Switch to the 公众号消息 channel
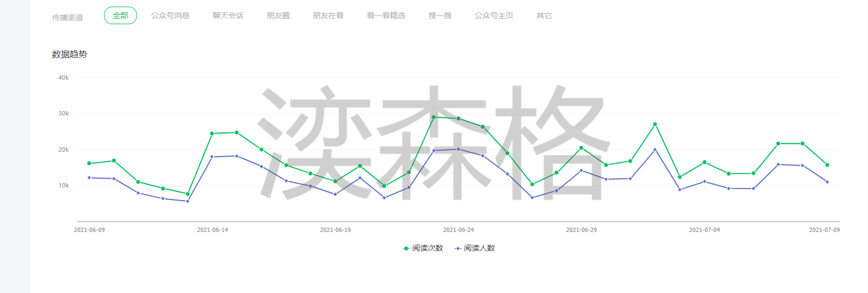 [170, 16]
